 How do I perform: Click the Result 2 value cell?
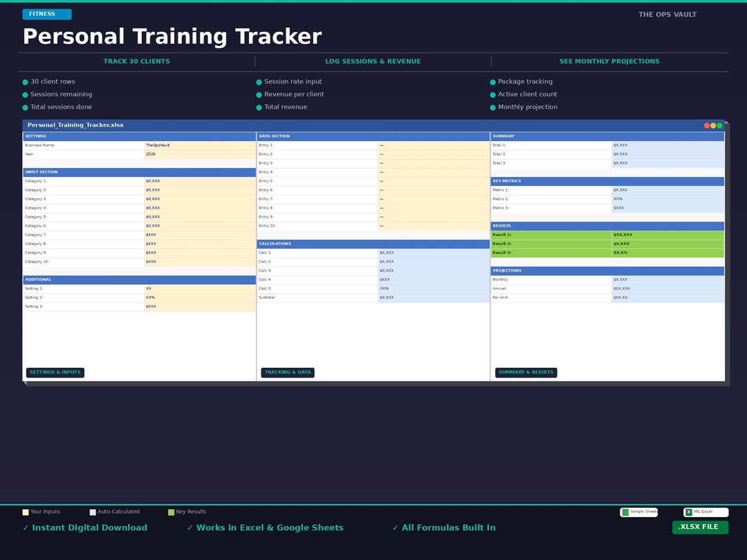pyautogui.click(x=668, y=244)
